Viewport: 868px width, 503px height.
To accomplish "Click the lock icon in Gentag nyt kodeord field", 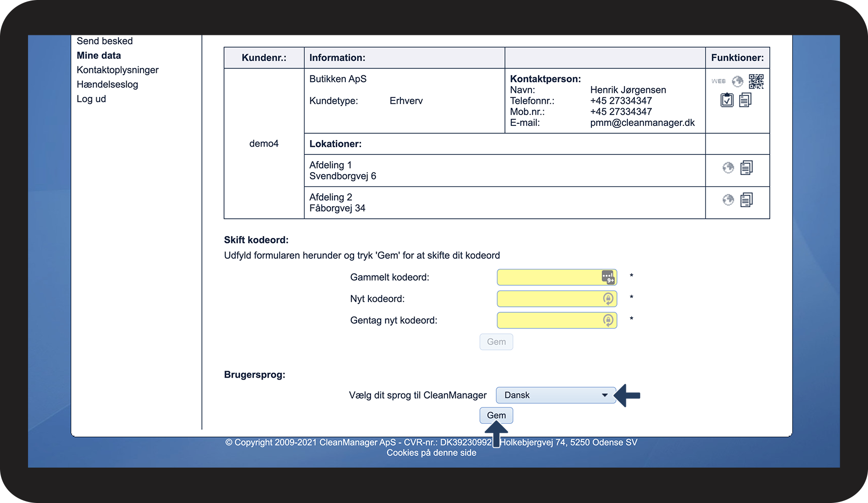I will click(x=608, y=320).
